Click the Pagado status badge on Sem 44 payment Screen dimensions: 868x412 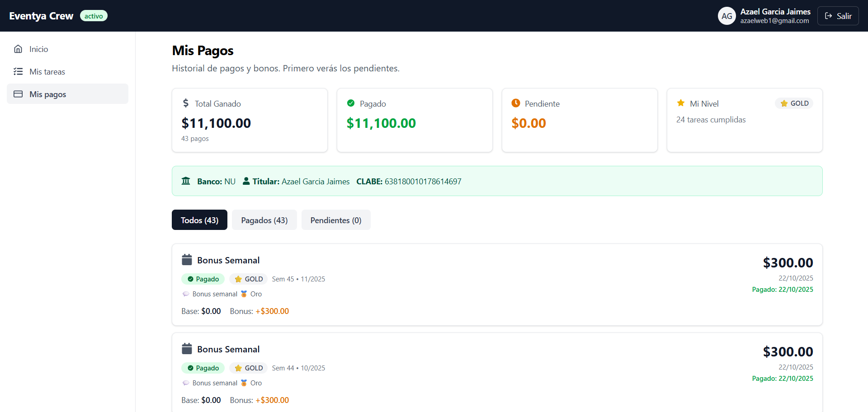[x=203, y=368]
